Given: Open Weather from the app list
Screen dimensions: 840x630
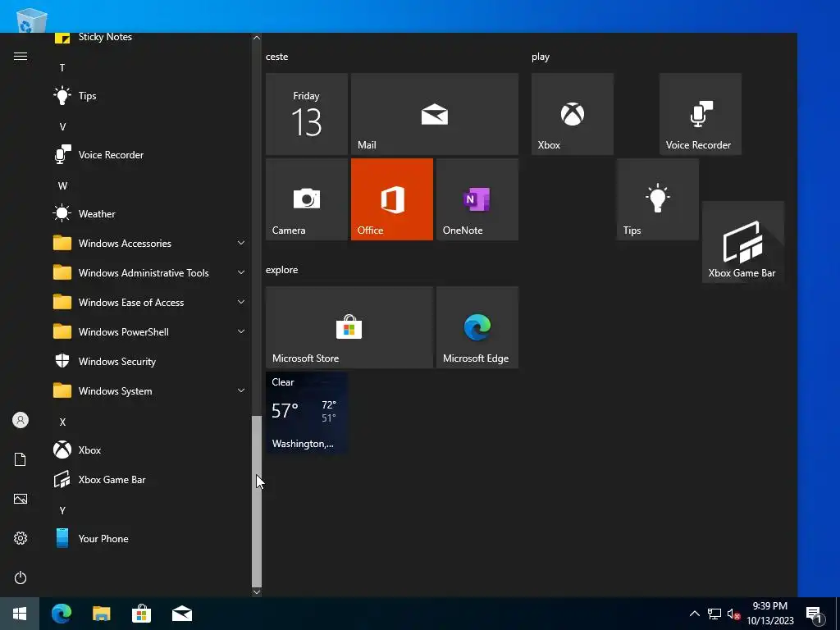Looking at the screenshot, I should 150,214.
